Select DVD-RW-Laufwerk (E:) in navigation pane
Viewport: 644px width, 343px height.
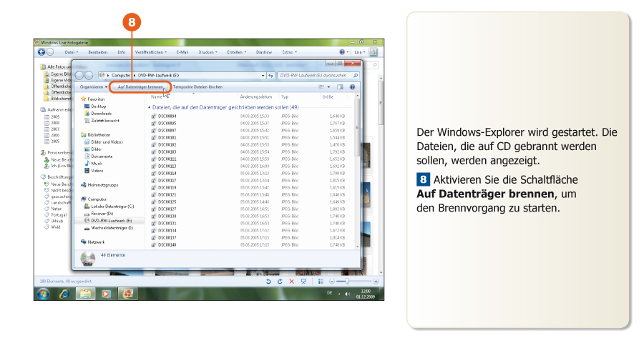click(x=111, y=221)
